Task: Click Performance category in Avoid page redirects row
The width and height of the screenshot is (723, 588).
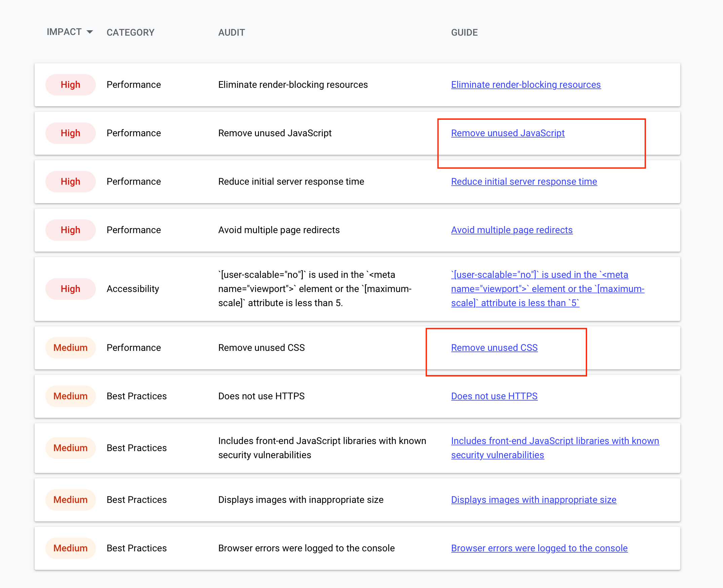Action: click(134, 230)
